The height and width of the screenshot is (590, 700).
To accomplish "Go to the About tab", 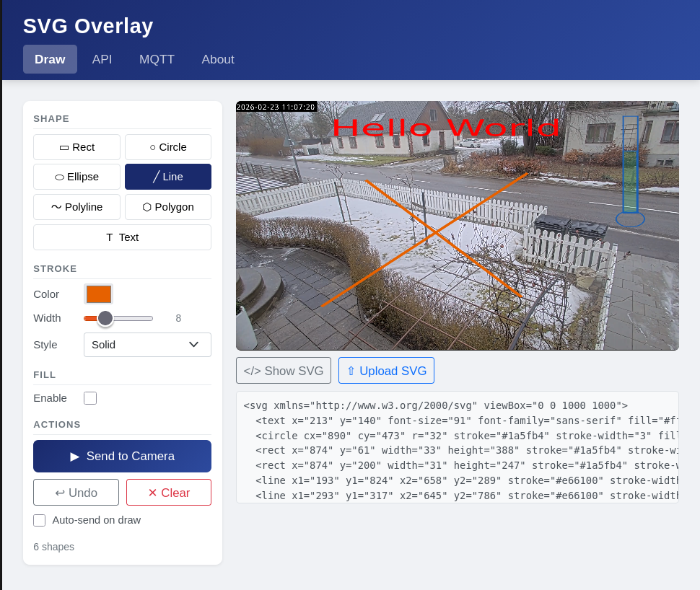I will click(x=217, y=59).
